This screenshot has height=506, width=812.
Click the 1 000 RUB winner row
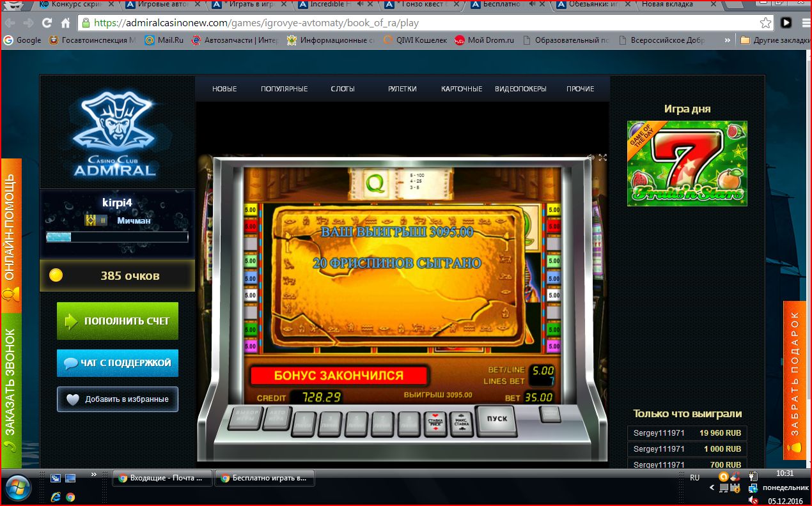tap(687, 449)
